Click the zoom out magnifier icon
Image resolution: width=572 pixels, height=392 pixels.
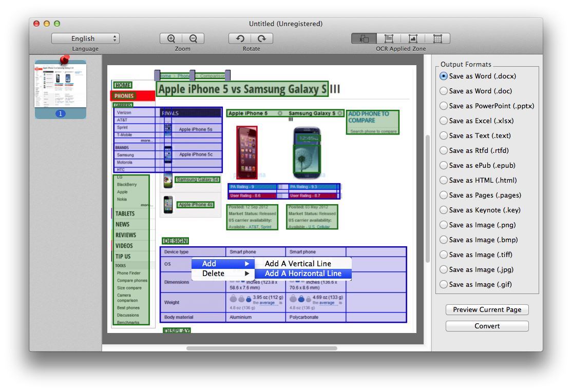[x=194, y=38]
